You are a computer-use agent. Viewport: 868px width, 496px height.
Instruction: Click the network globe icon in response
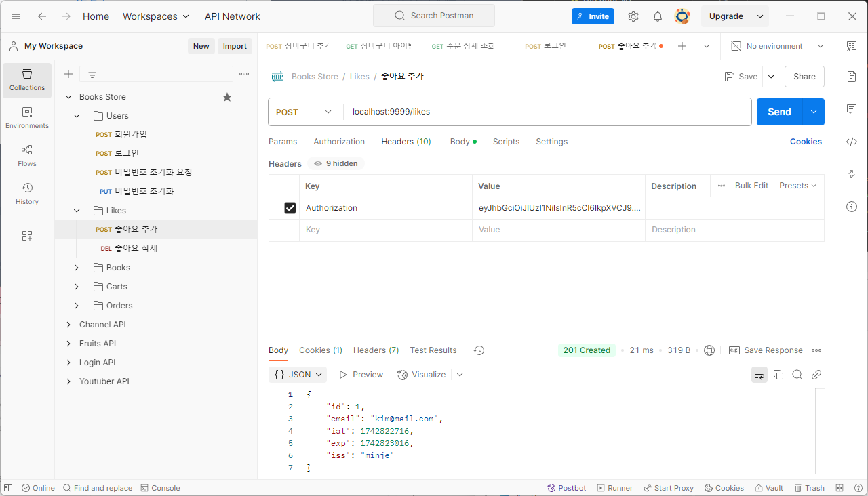tap(709, 350)
